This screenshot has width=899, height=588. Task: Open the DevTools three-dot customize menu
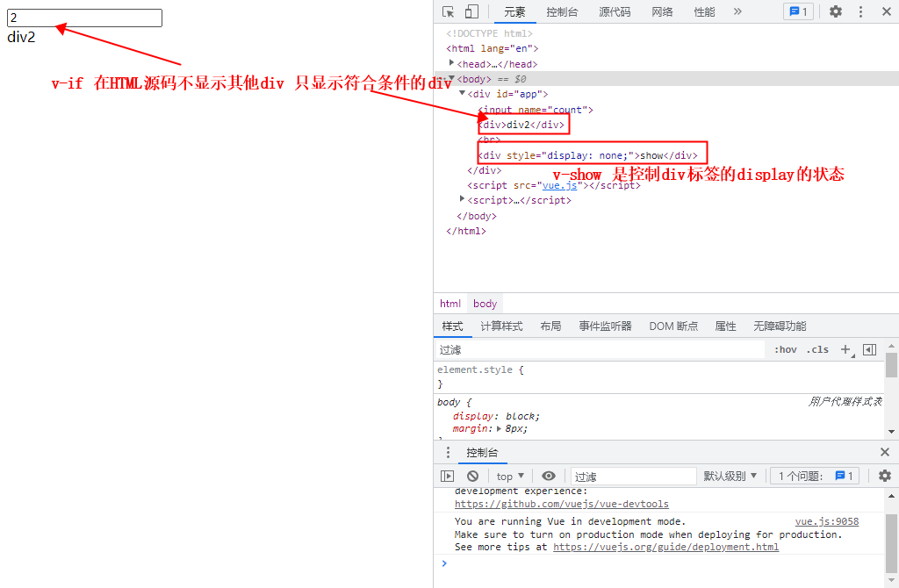coord(860,11)
